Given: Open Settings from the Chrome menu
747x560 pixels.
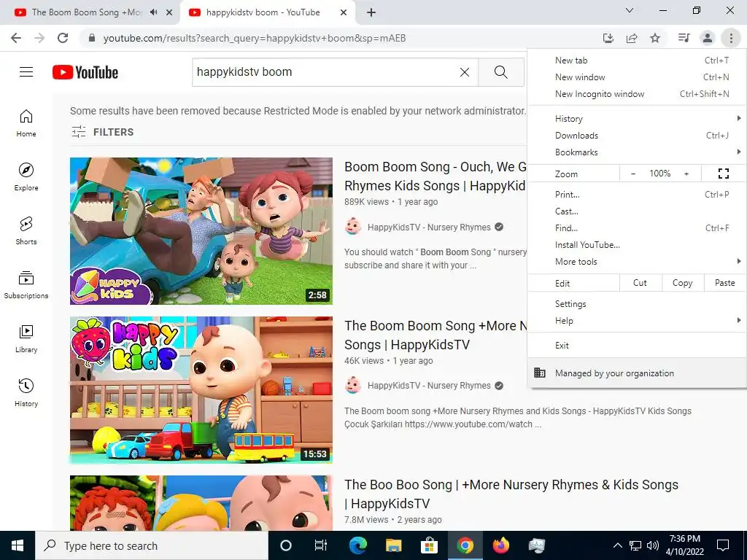Looking at the screenshot, I should click(637, 304).
